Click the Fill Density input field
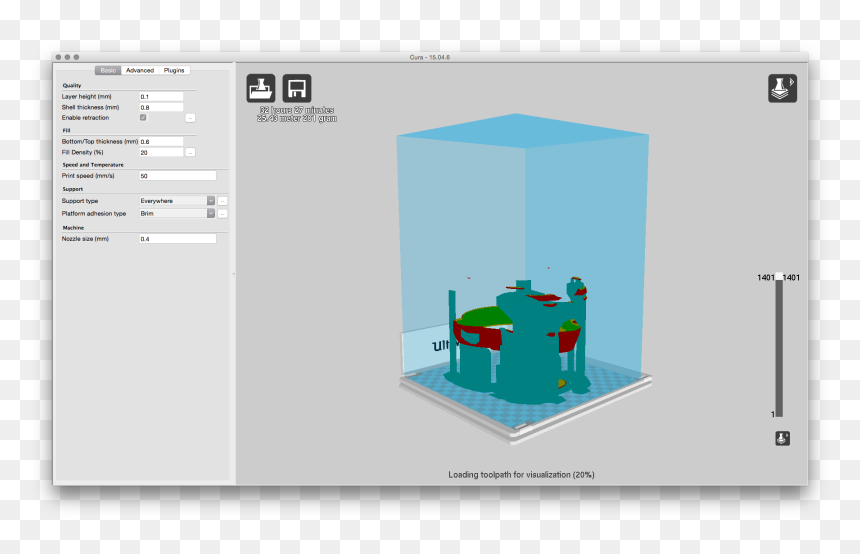 point(161,152)
